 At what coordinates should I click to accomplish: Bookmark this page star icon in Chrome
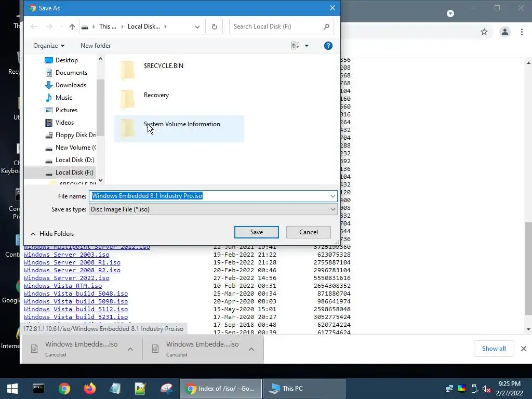484,32
